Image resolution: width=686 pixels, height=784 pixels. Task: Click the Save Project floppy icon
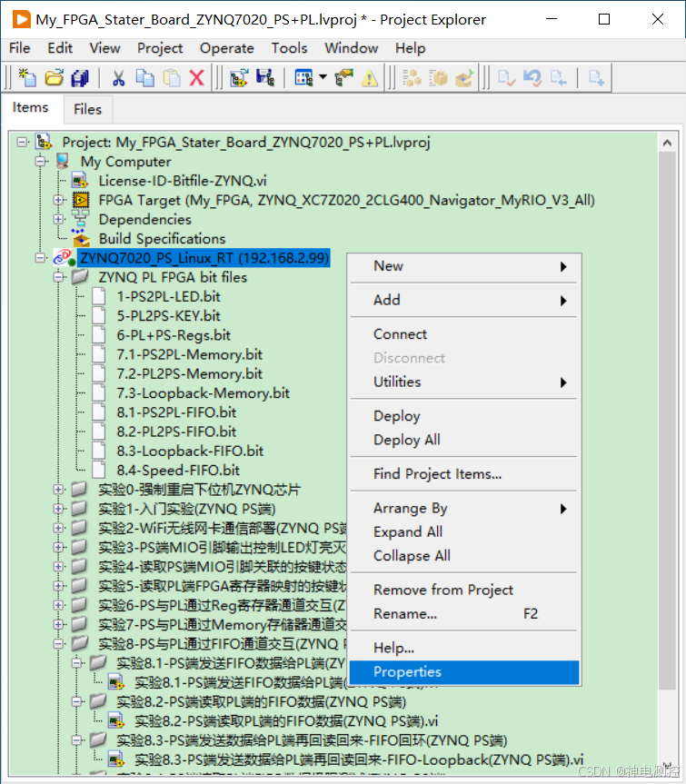click(x=265, y=78)
